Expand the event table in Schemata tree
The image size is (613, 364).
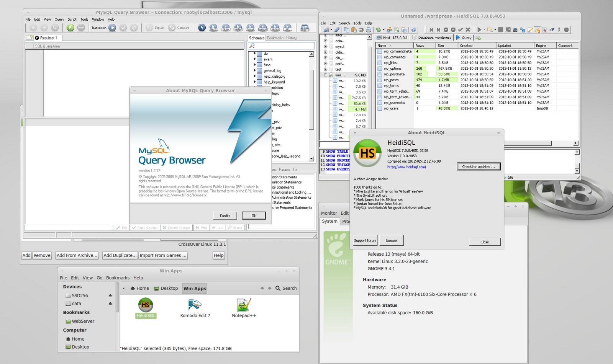pos(255,59)
